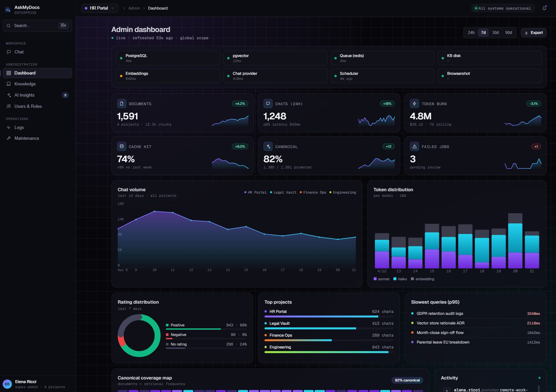Click the Cache Hit database icon
Image resolution: width=556 pixels, height=392 pixels.
tap(122, 146)
